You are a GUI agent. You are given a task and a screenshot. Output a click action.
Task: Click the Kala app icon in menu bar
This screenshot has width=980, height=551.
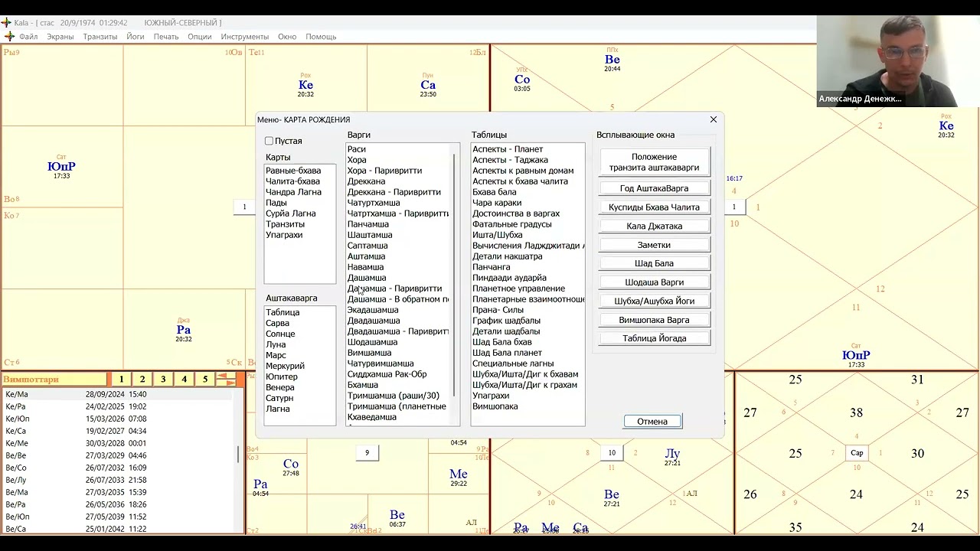pyautogui.click(x=8, y=36)
